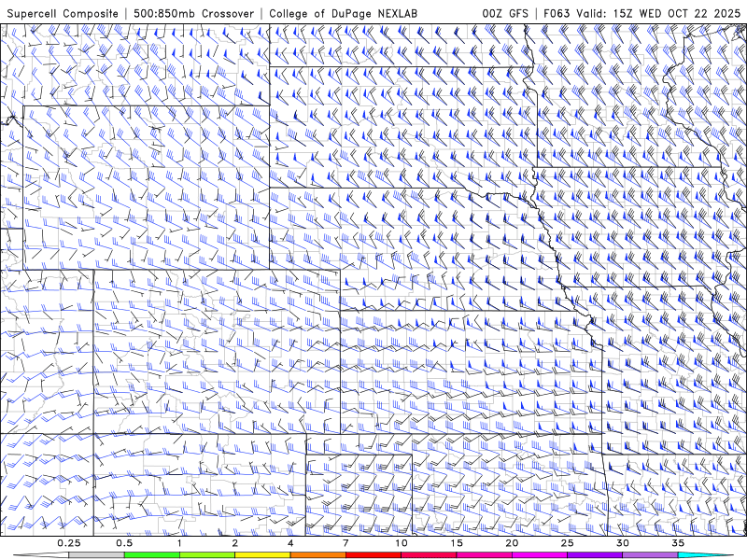Screen dimensions: 747x560
Task: Select the bright green 0.5–1 color bar segment
Action: 152,555
